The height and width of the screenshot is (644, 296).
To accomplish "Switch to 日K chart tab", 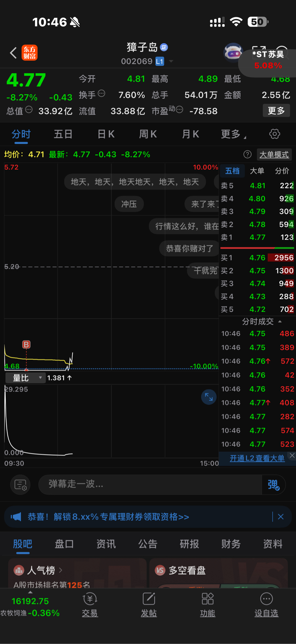I will (x=106, y=134).
